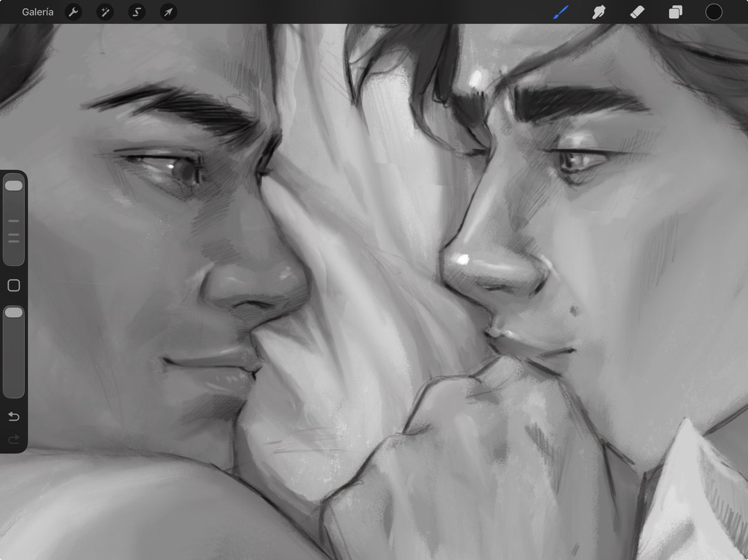The width and height of the screenshot is (748, 560).
Task: Open the Actions wrench menu
Action: tap(74, 12)
